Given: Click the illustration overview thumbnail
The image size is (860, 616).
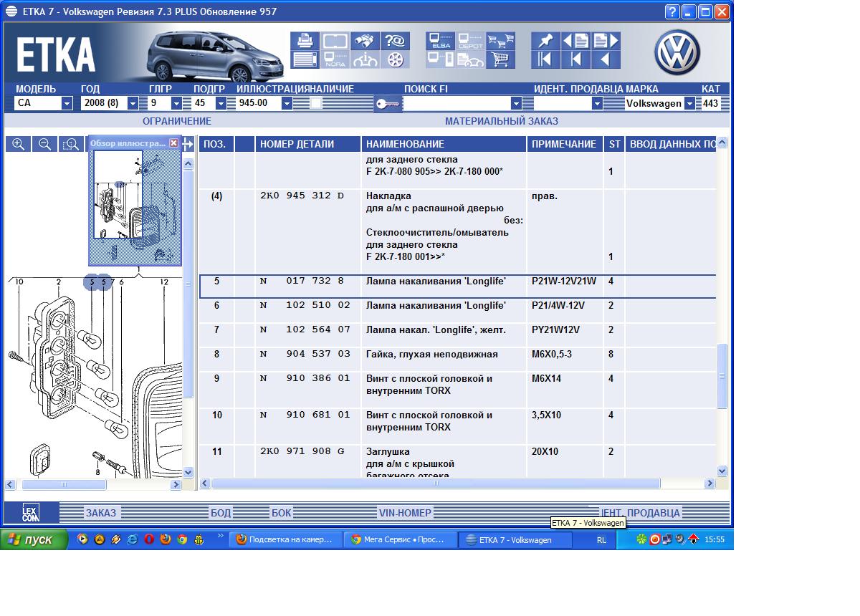Looking at the screenshot, I should (x=135, y=206).
